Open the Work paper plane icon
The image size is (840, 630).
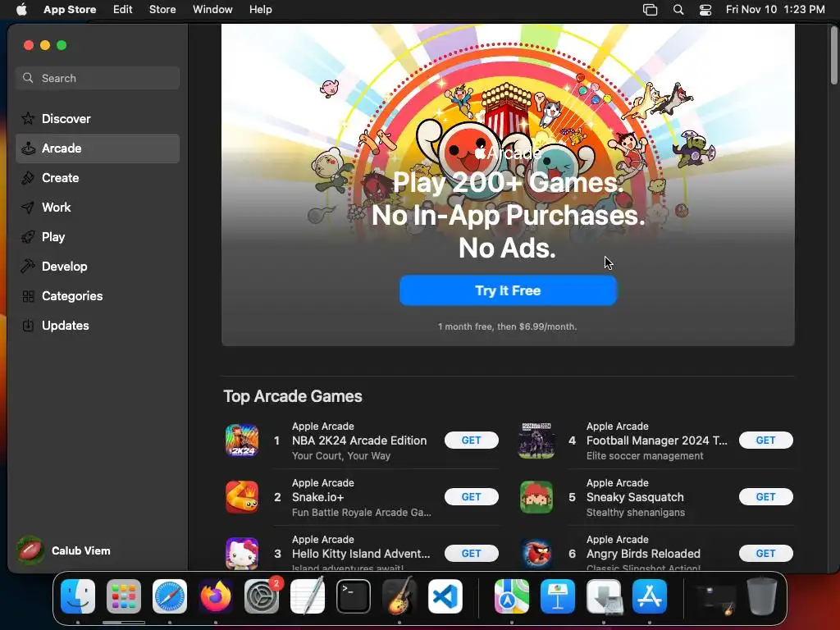click(28, 208)
